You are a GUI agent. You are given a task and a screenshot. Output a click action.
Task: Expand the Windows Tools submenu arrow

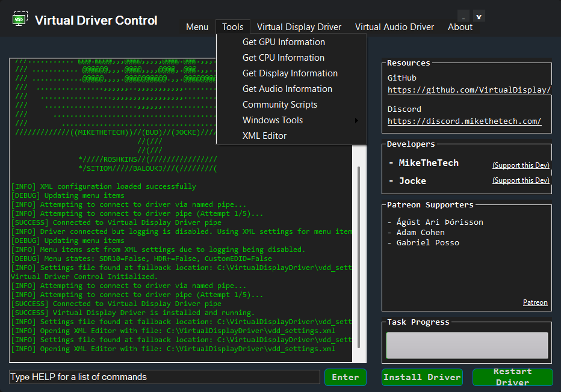pyautogui.click(x=356, y=120)
